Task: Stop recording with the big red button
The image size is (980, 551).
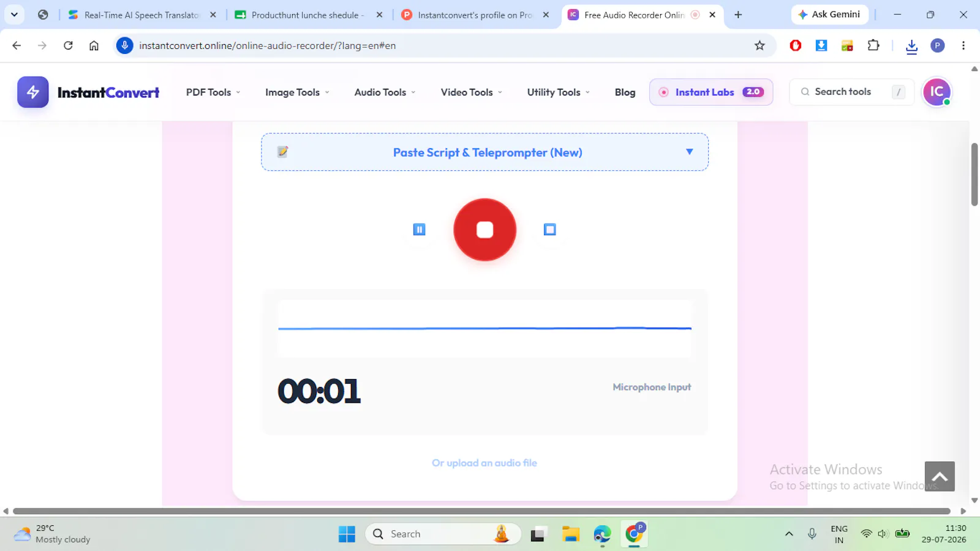Action: point(484,230)
